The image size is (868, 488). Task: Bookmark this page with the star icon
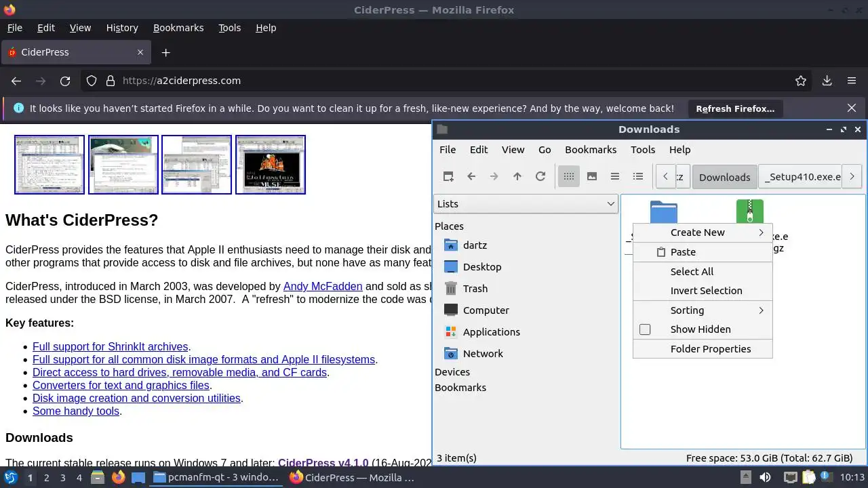click(801, 81)
